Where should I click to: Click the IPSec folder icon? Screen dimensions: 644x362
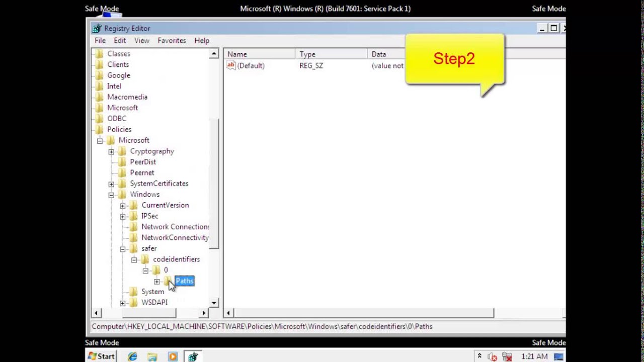point(133,216)
